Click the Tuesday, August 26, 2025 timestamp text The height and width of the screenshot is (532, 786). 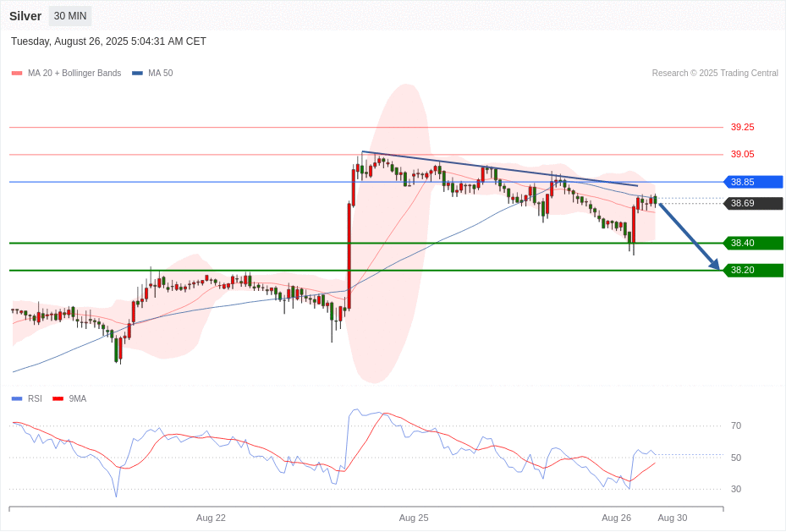[109, 41]
